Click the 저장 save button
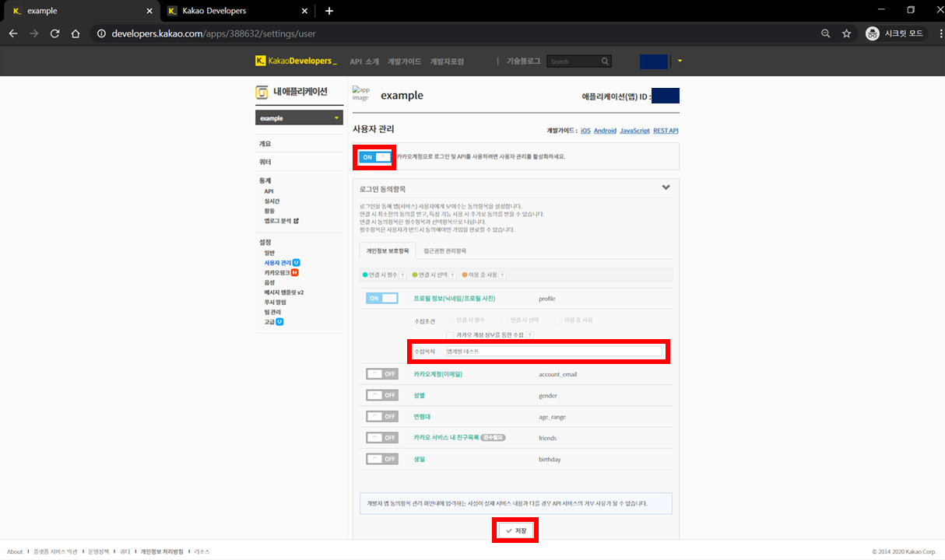 [x=516, y=530]
